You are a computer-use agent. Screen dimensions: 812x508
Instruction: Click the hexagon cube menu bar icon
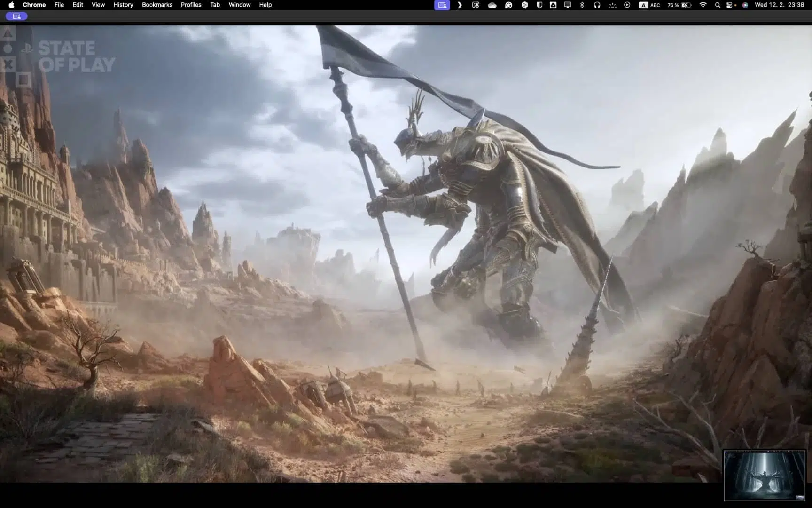click(x=524, y=5)
